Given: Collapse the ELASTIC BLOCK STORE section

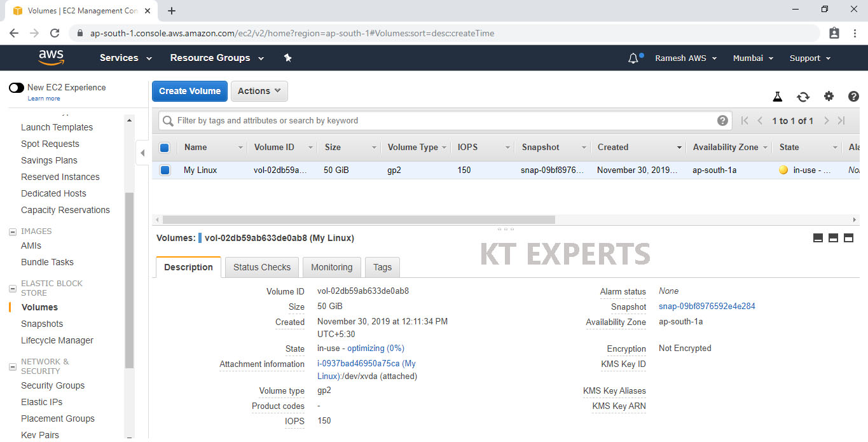Looking at the screenshot, I should point(12,289).
